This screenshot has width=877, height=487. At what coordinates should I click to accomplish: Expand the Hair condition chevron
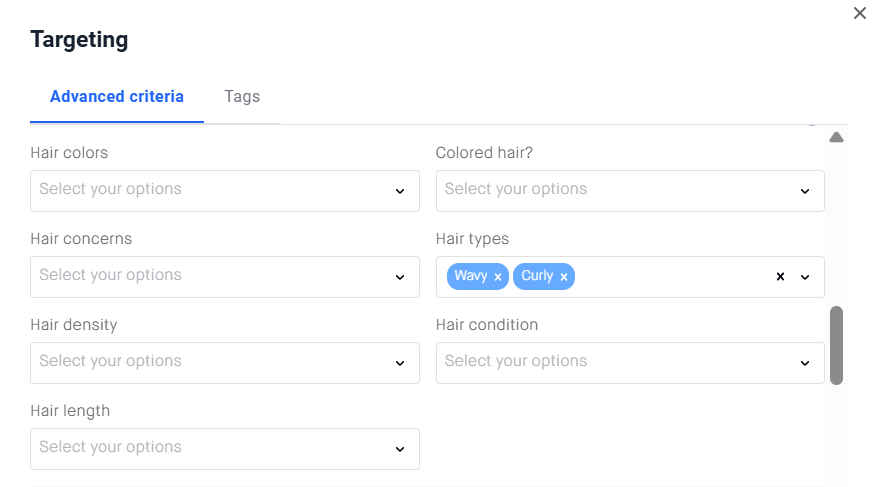click(805, 363)
